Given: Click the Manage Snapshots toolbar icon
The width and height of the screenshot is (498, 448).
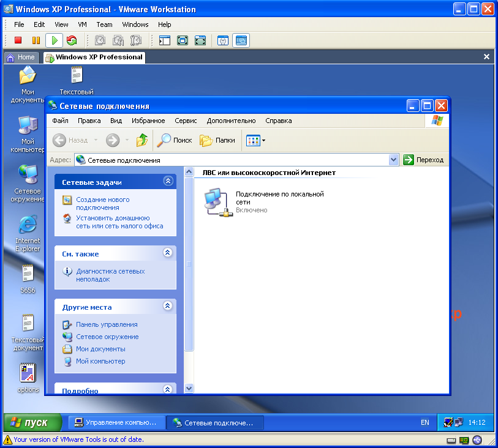Looking at the screenshot, I should pyautogui.click(x=135, y=40).
